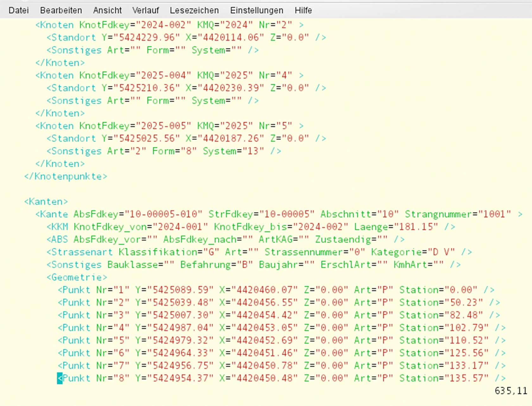Open the Lesezeichen menu
The image size is (532, 406).
point(194,10)
